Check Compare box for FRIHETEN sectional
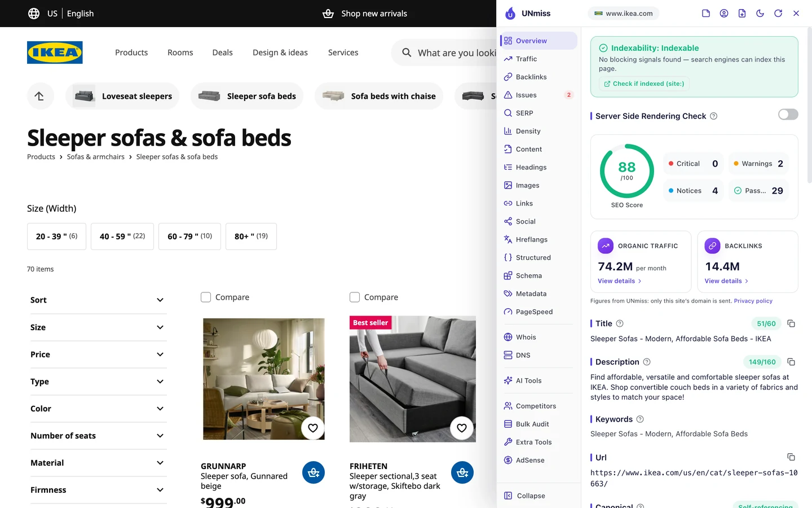The height and width of the screenshot is (508, 812). 355,297
